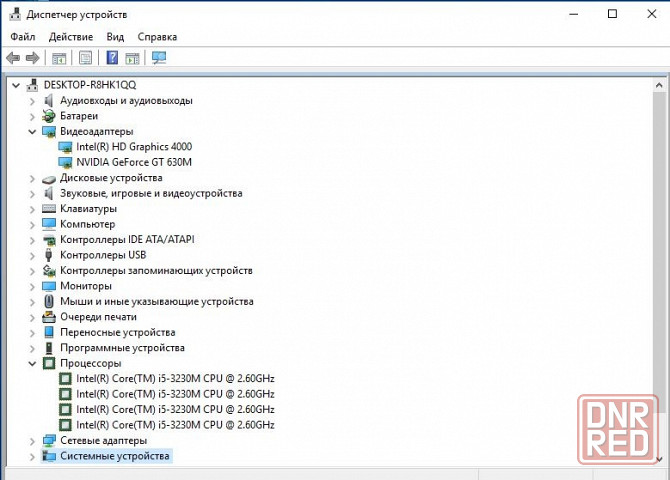
Task: Click the vertical scrollbar thumb
Action: pos(659,252)
